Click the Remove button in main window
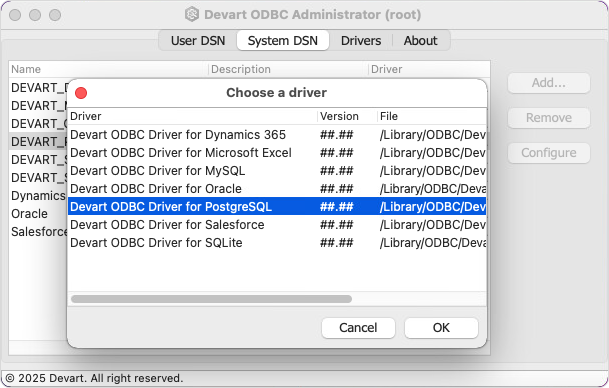 click(549, 118)
